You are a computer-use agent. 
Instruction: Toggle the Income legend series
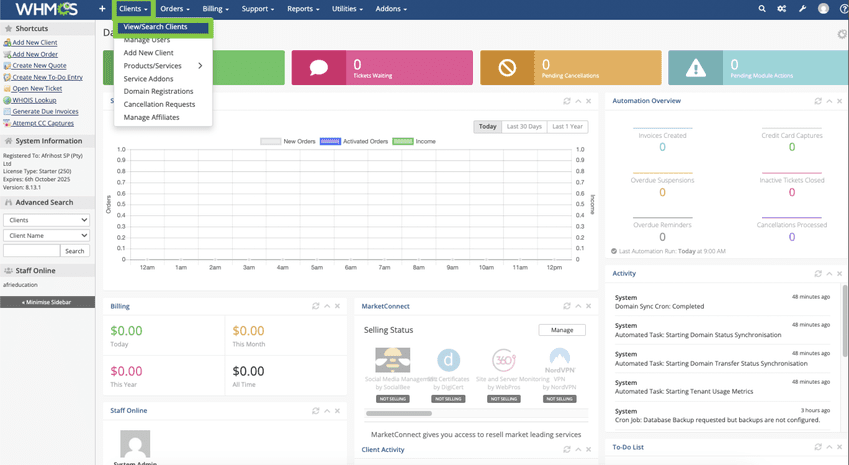414,142
